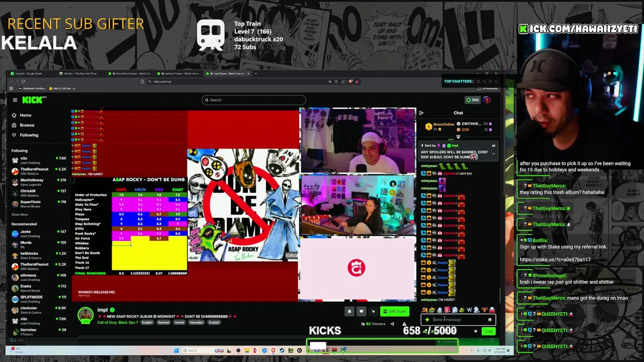Open keithlocks recommended channel
This screenshot has width=644, height=362.
pyautogui.click(x=39, y=255)
